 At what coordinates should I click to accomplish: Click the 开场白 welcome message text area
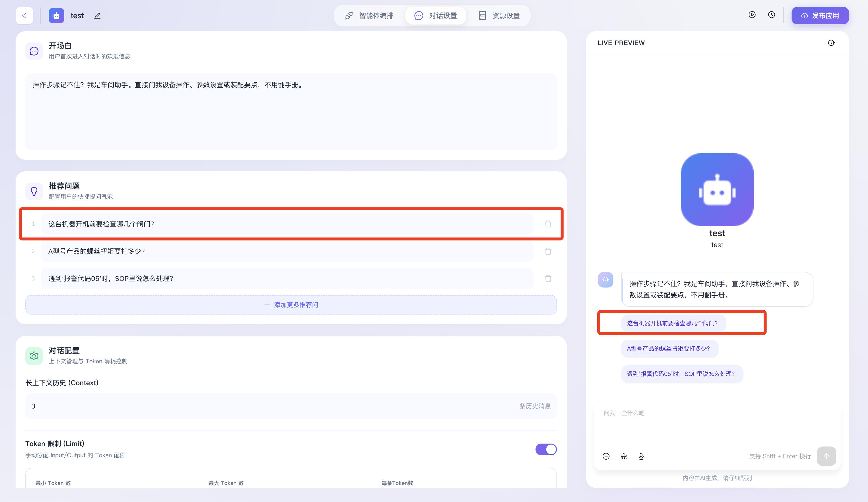click(x=291, y=111)
